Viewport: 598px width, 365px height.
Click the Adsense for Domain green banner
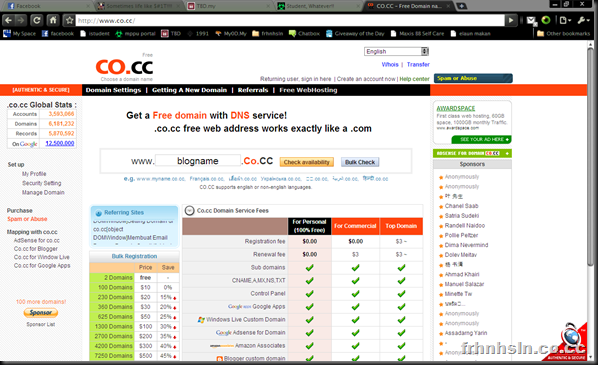[472, 153]
